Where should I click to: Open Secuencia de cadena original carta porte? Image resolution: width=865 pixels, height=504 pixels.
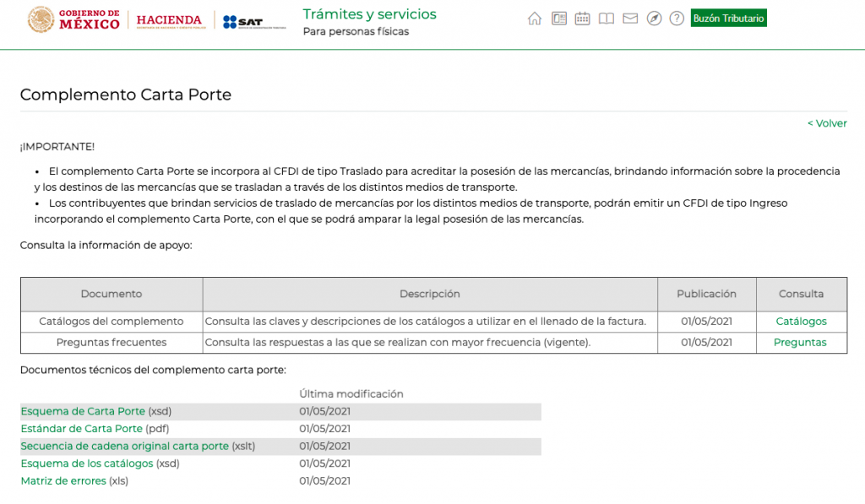point(125,446)
